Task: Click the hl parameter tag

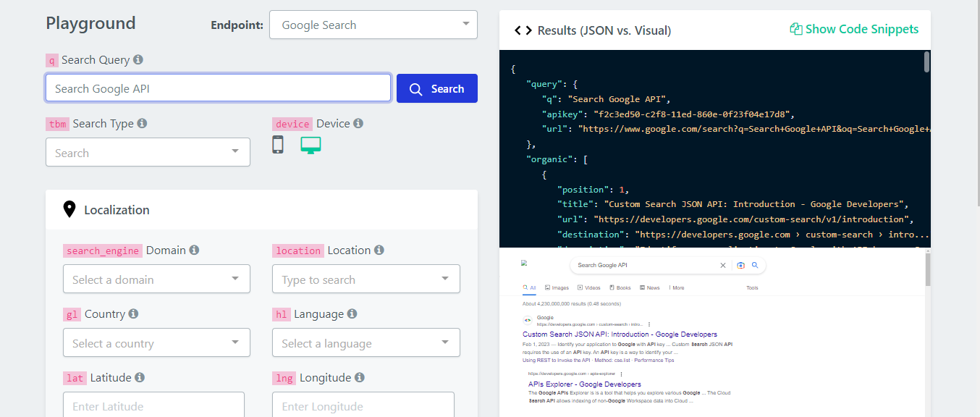Action: point(282,314)
